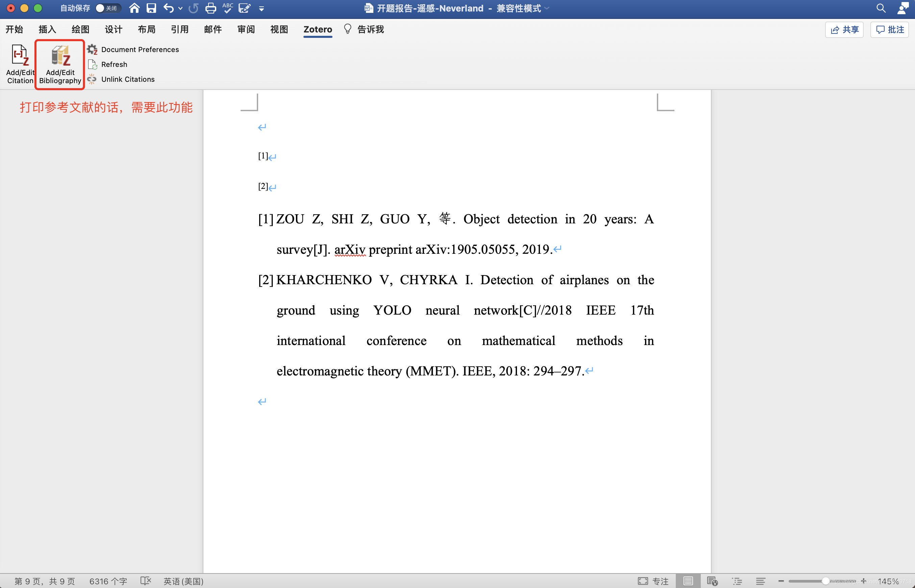Click the Undo arrow icon

click(168, 8)
